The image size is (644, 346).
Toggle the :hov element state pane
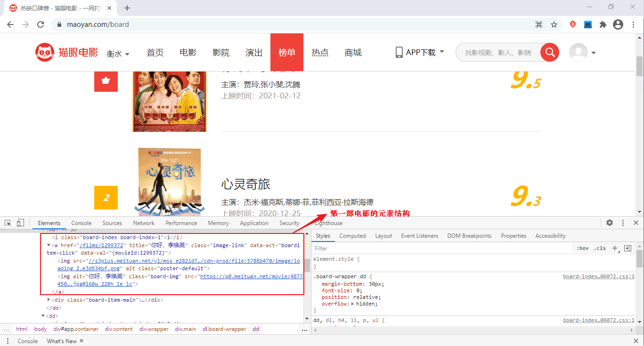pos(583,248)
